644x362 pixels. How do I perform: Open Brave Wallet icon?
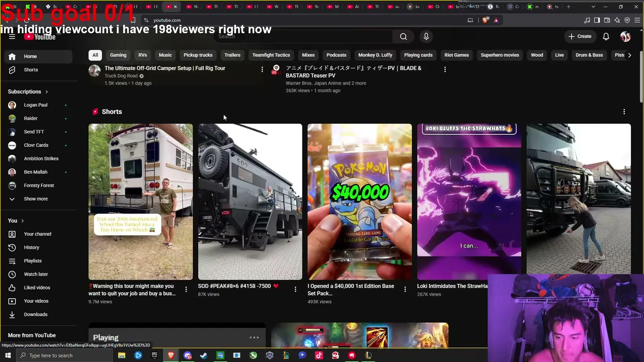tap(607, 20)
